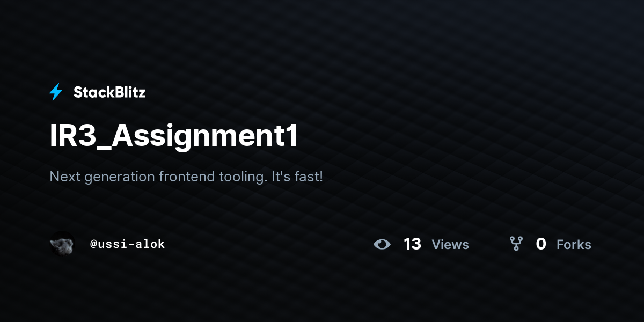644x322 pixels.
Task: Click the 0 fork count number
Action: pos(541,244)
